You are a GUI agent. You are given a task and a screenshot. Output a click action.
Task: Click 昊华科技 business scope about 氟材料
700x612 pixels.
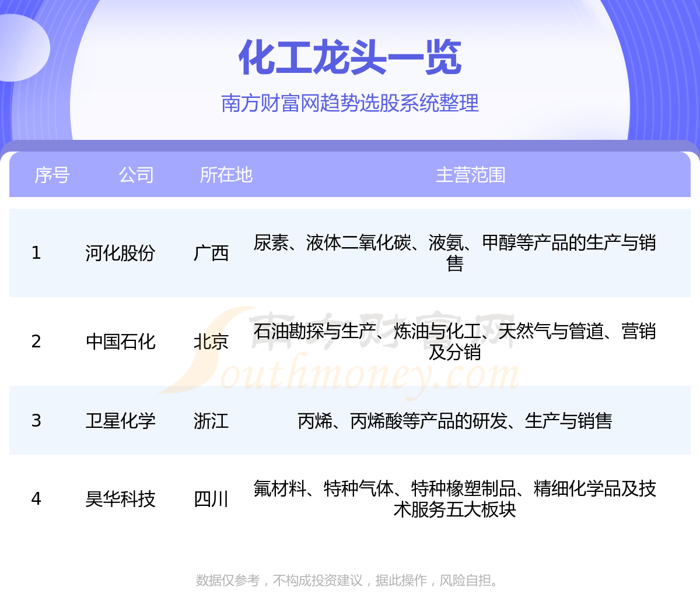coord(455,499)
